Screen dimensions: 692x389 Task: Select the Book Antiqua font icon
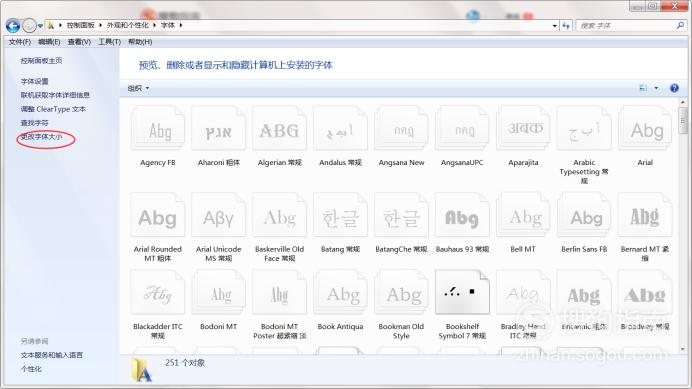[x=340, y=293]
